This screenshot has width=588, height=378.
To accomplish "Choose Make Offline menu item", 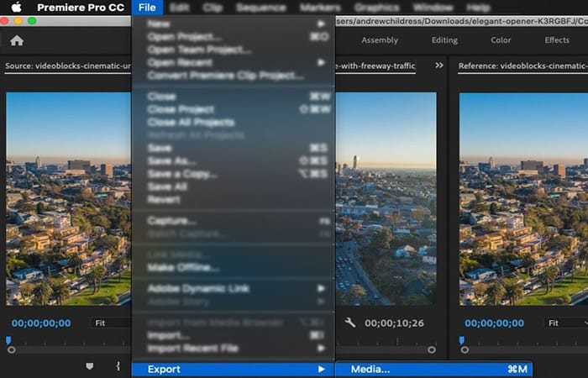I will (x=234, y=267).
